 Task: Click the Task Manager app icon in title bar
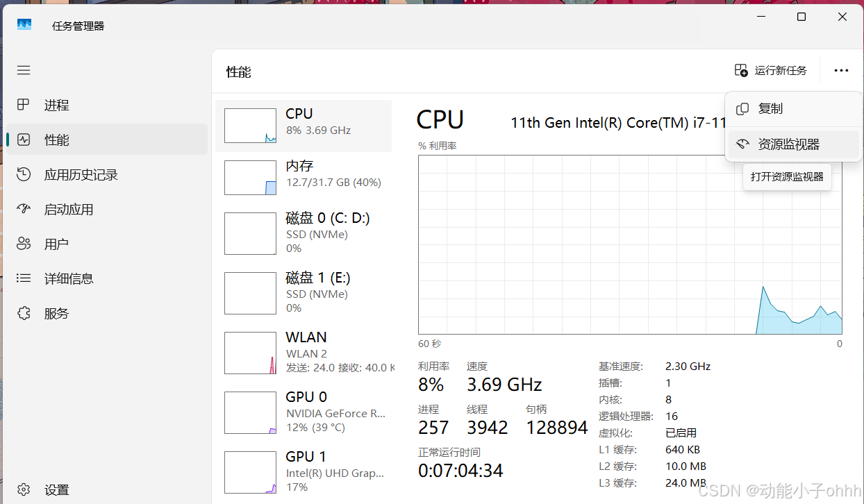click(x=24, y=25)
